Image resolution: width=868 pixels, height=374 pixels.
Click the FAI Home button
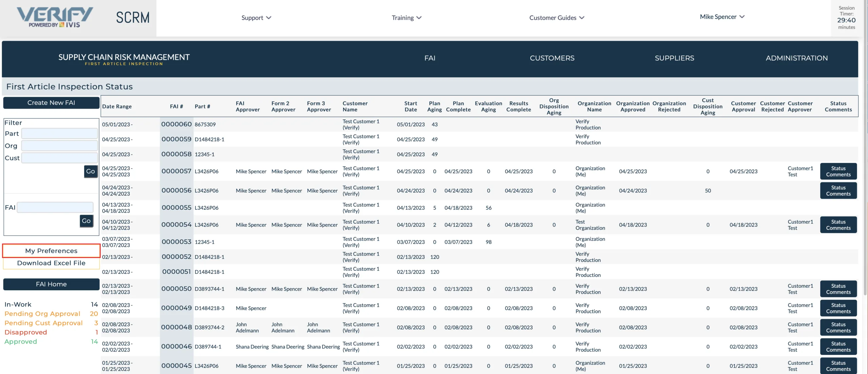pyautogui.click(x=51, y=284)
